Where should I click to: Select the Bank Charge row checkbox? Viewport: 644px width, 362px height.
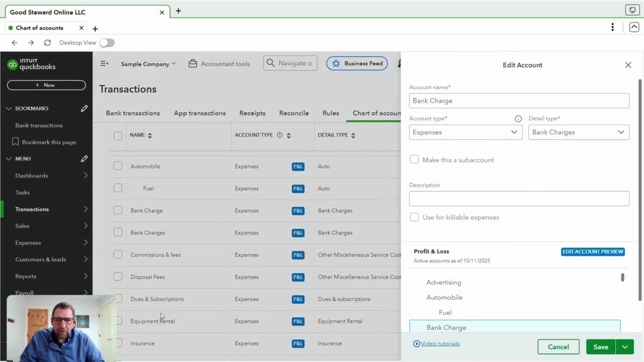click(118, 210)
